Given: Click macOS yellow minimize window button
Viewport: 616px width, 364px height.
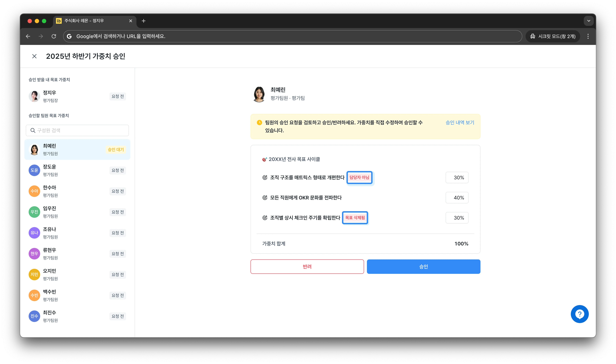Looking at the screenshot, I should (37, 21).
